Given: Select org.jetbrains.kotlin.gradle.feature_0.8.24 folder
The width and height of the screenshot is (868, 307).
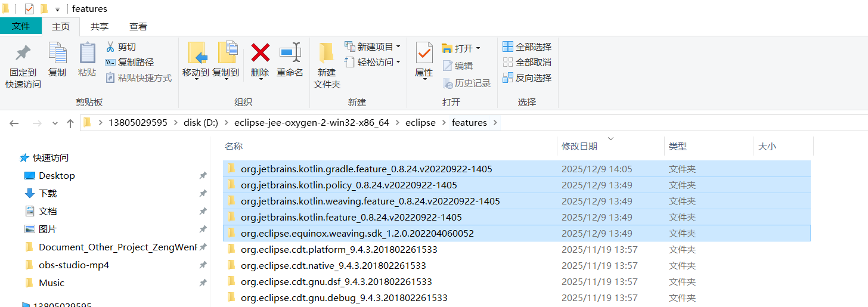Looking at the screenshot, I should 517,169.
